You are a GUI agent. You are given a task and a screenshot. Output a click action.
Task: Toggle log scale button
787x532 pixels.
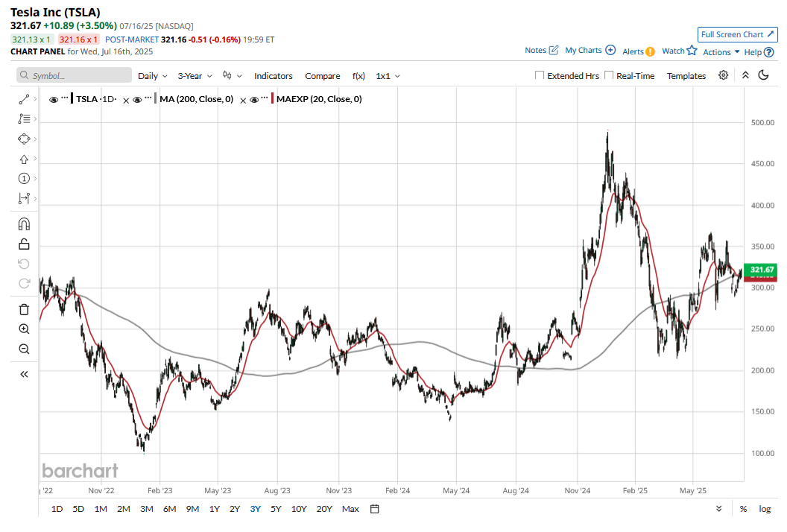pyautogui.click(x=765, y=509)
